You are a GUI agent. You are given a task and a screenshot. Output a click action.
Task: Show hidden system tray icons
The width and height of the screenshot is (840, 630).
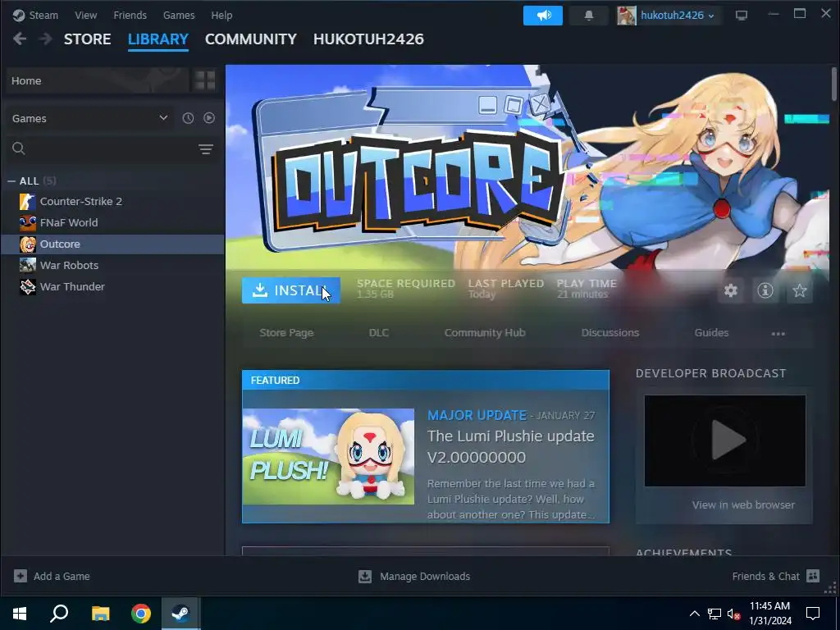(x=694, y=614)
